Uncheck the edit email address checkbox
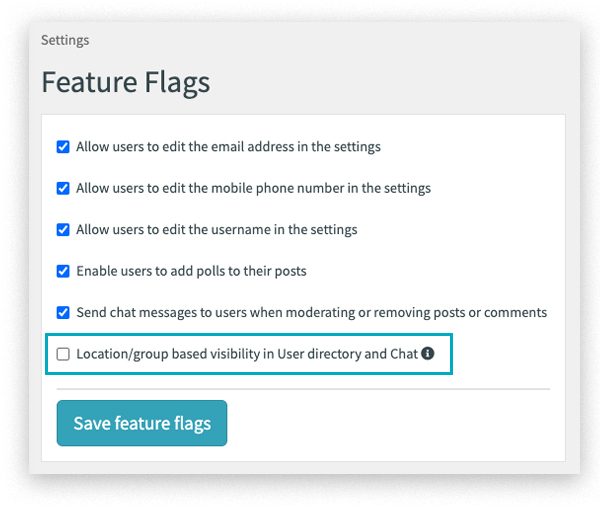Screen dimensions: 600x507 coord(63,146)
